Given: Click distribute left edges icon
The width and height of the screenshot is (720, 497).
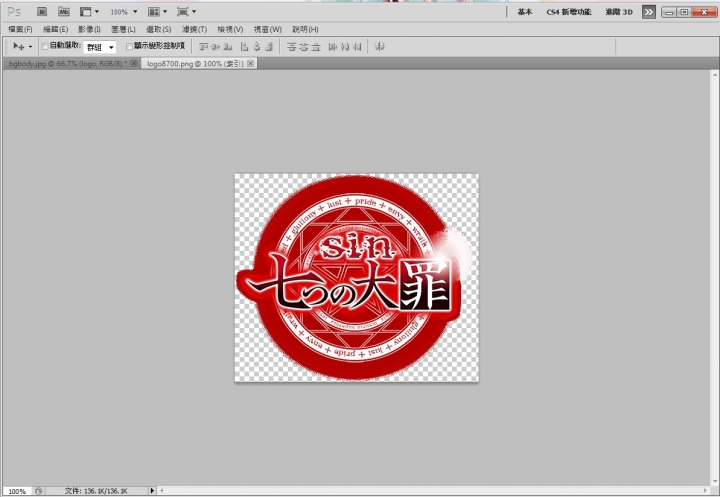Looking at the screenshot, I should (333, 46).
